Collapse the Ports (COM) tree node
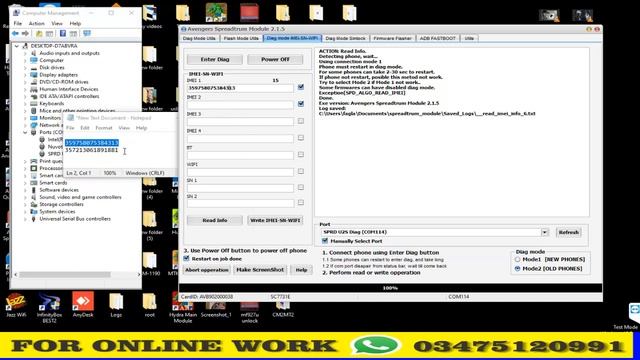This screenshot has width=640, height=360. click(x=25, y=132)
